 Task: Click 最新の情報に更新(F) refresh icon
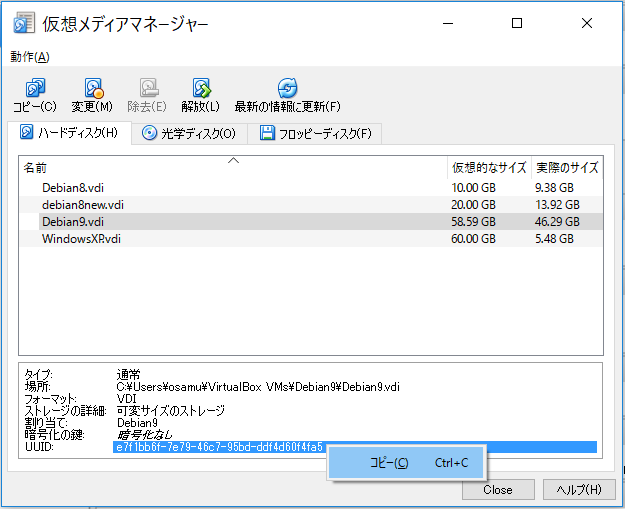287,89
